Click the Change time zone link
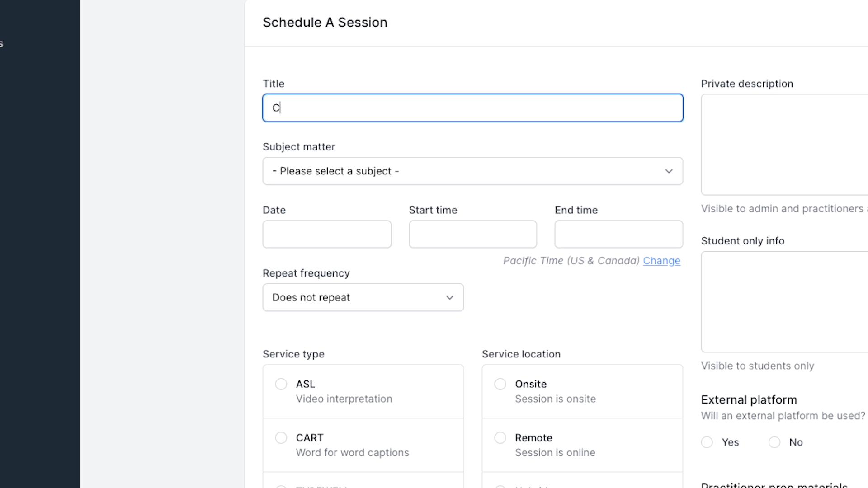868x488 pixels. tap(661, 261)
